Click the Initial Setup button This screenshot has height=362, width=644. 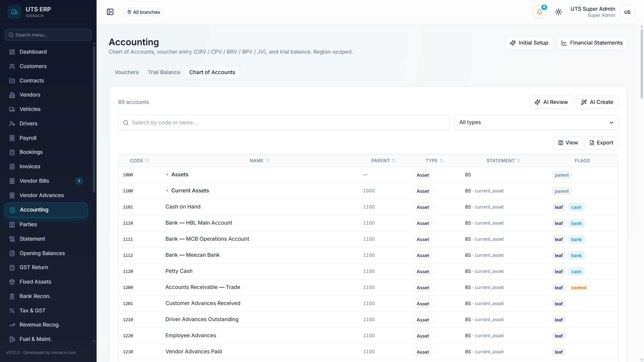[529, 43]
